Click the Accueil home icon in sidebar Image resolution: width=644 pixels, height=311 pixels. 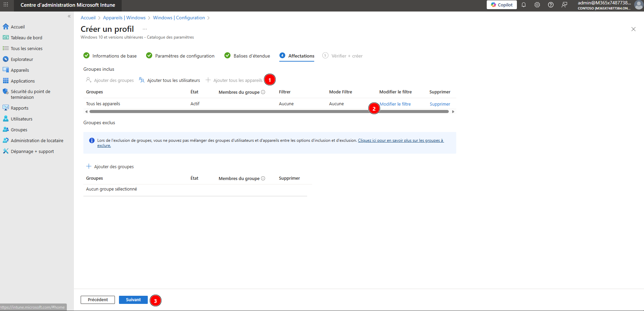coord(6,26)
